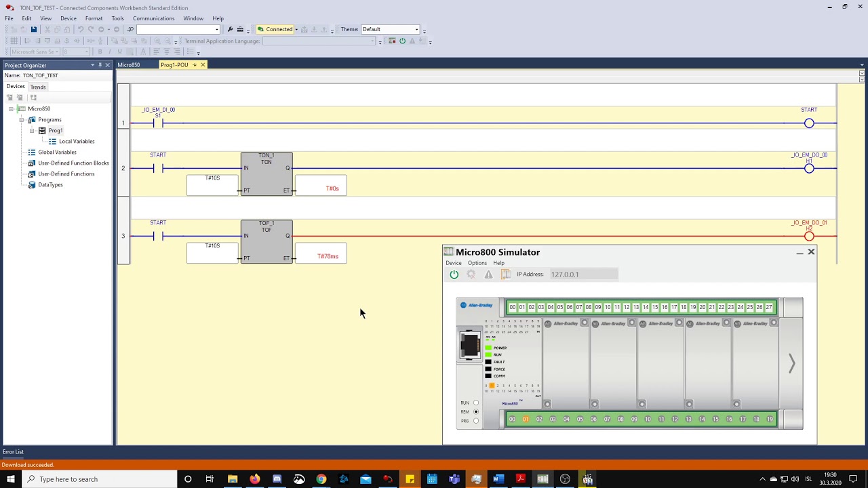Click the Chrome icon in taskbar
Viewport: 868px width, 488px height.
click(321, 479)
